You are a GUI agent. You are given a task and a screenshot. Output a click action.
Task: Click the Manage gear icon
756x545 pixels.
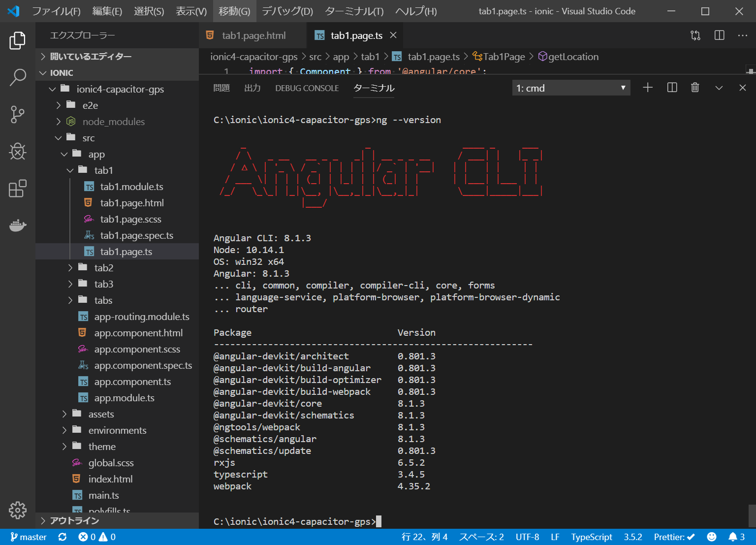[x=18, y=510]
